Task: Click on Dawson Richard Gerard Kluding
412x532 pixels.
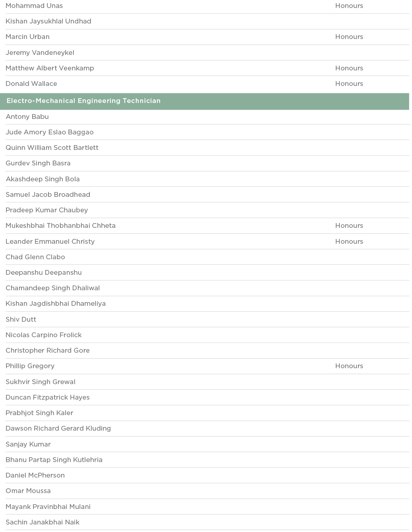Action: [x=58, y=429]
